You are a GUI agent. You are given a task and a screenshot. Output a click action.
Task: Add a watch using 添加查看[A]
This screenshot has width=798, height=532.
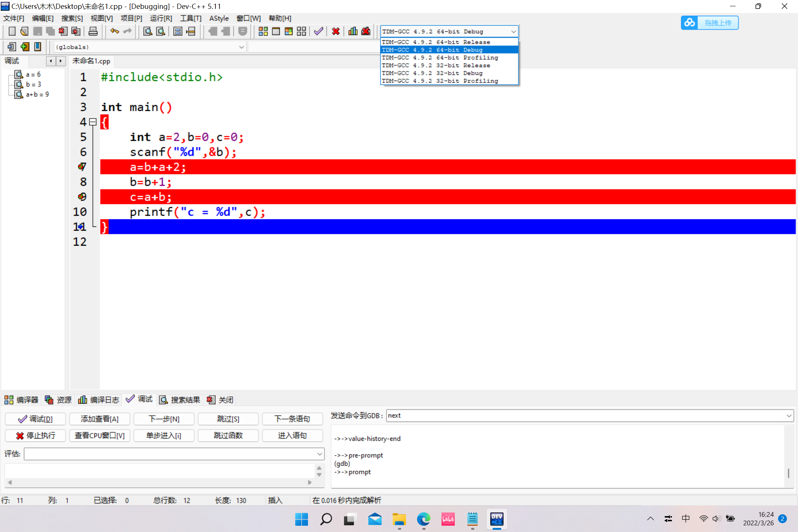tap(99, 419)
